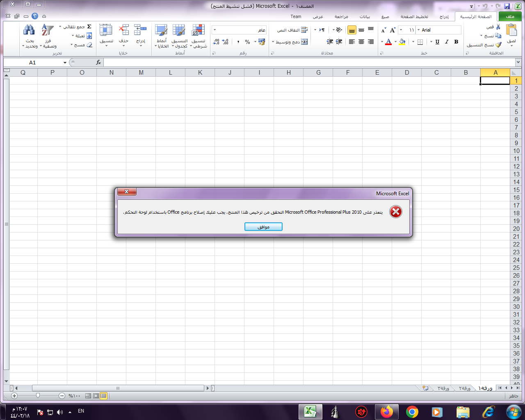Click the zoom slider handle

(x=38, y=396)
